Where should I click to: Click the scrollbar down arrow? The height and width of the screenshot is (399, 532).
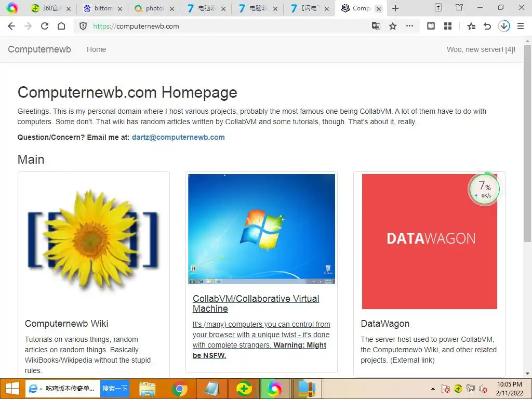point(527,374)
